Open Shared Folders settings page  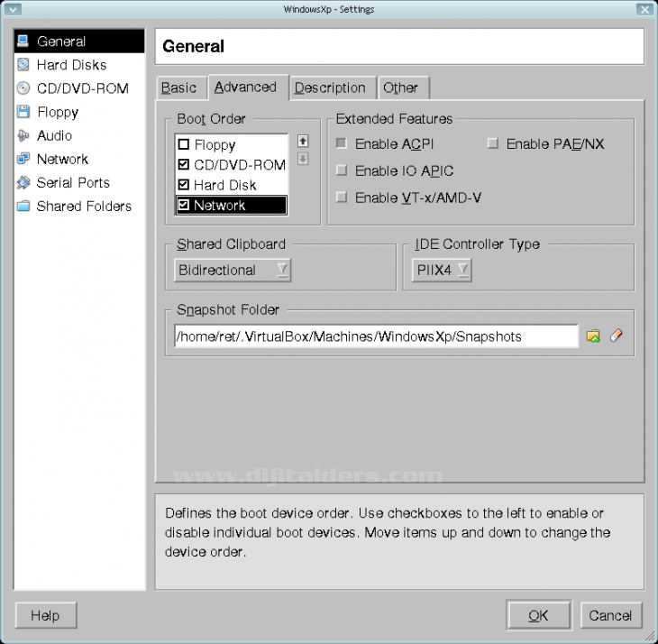79,206
